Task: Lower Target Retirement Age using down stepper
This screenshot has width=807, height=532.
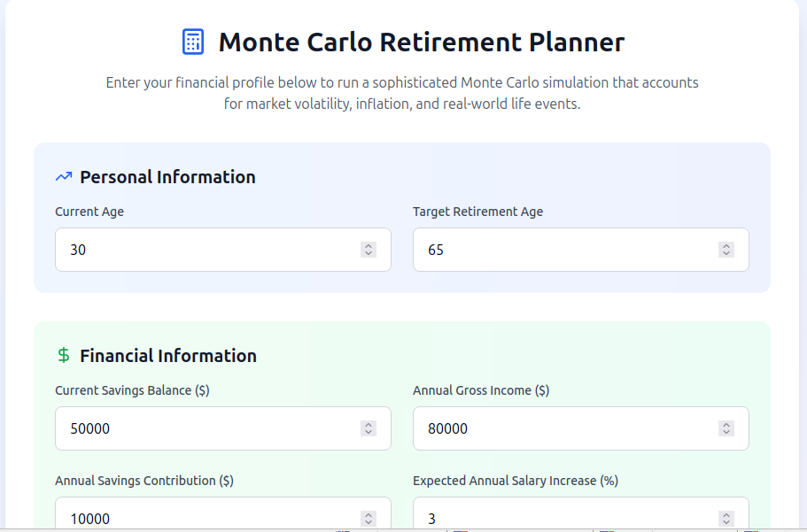Action: 726,254
